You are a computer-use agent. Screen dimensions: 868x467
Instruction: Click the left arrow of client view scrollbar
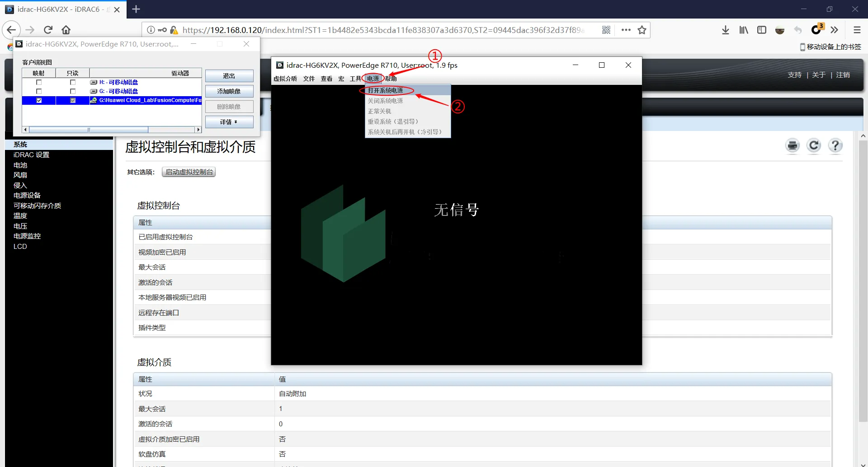click(x=25, y=130)
